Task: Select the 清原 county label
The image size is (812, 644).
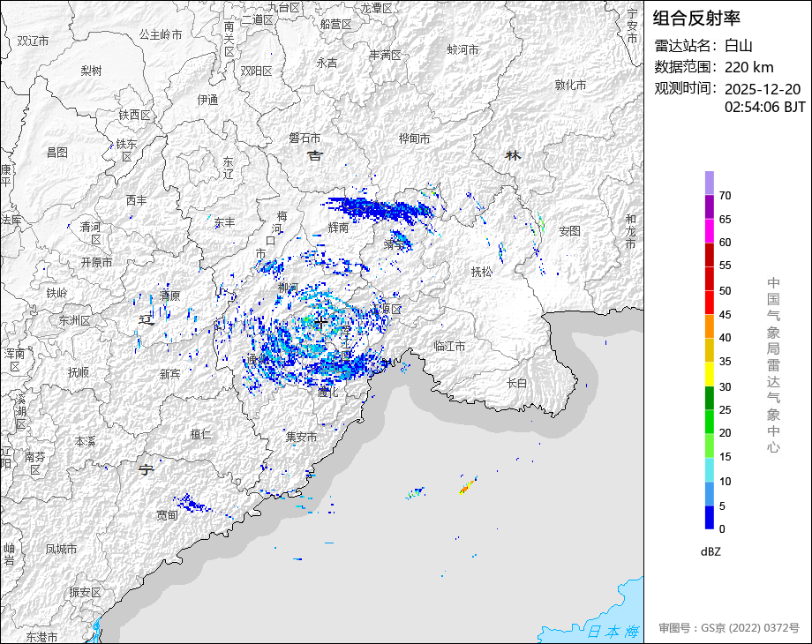Action: click(169, 296)
